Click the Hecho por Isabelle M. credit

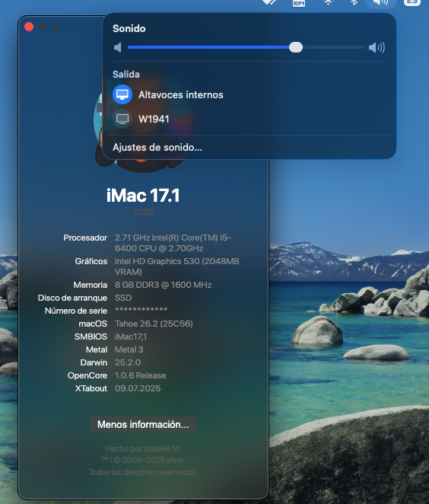(143, 448)
